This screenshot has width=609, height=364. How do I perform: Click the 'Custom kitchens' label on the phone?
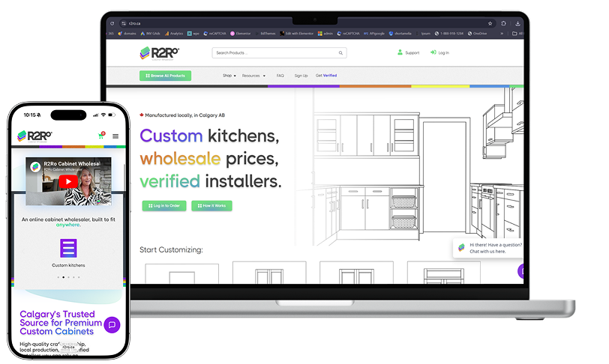click(x=68, y=265)
